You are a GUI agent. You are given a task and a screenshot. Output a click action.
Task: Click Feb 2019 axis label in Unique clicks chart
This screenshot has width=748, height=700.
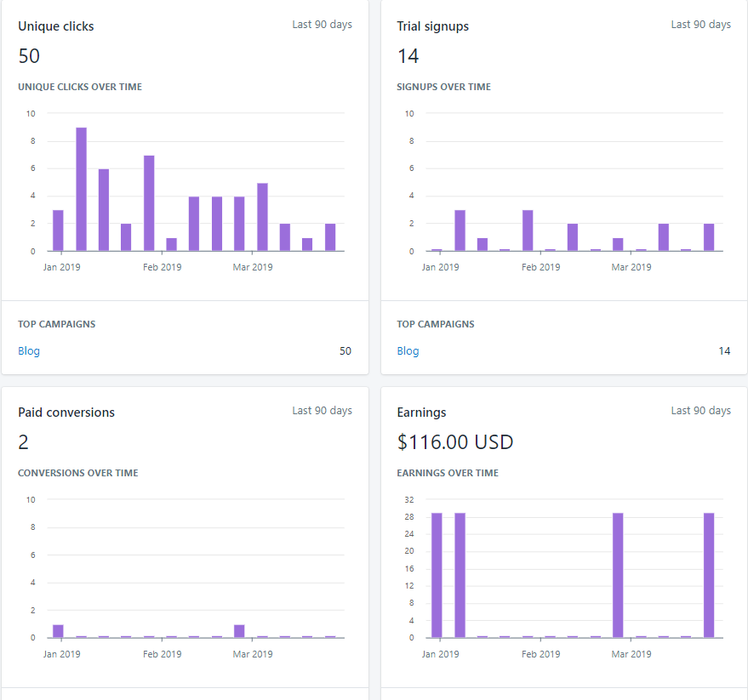click(163, 267)
